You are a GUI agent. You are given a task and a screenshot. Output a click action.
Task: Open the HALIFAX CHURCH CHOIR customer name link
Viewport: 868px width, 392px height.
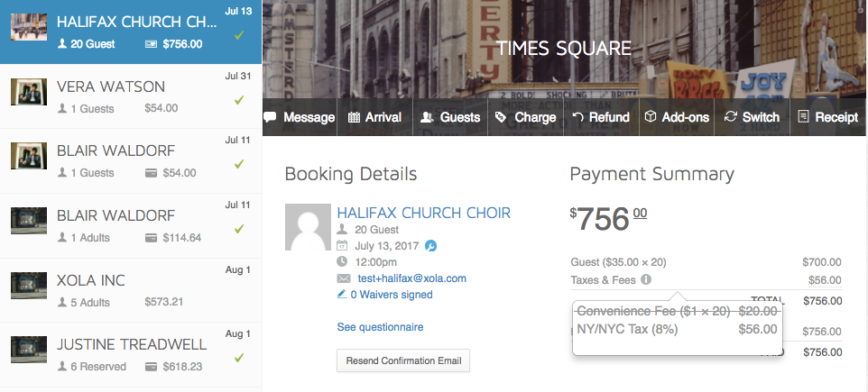tap(424, 213)
